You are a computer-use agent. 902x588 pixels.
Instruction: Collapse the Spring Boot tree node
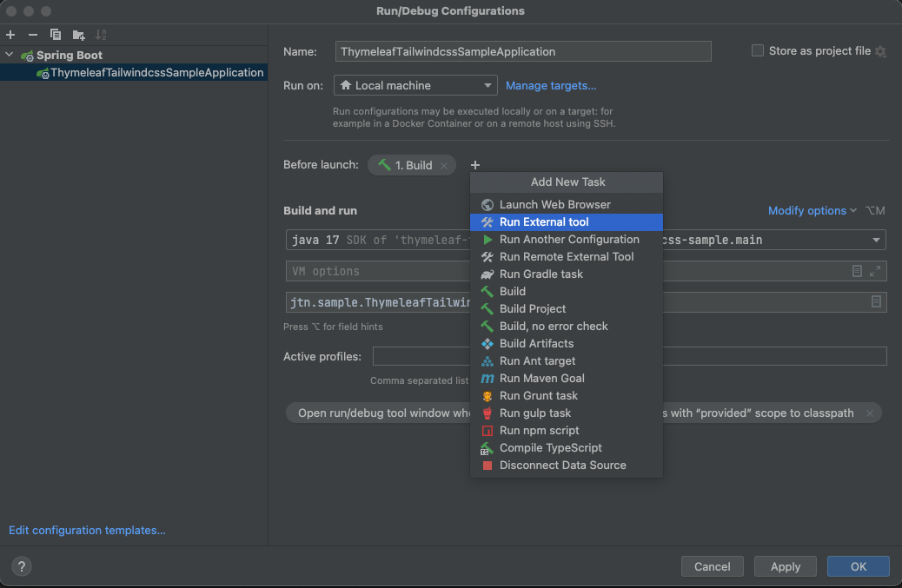coord(10,56)
